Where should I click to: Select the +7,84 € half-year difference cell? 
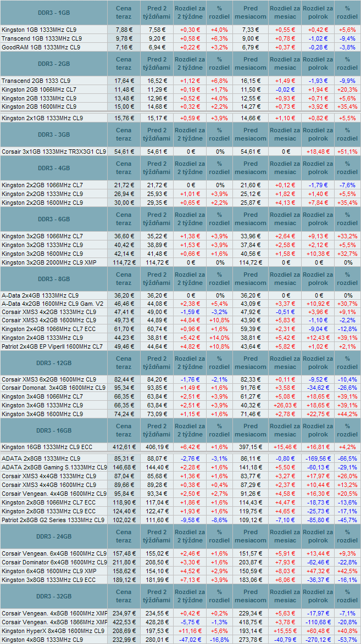pos(318,203)
